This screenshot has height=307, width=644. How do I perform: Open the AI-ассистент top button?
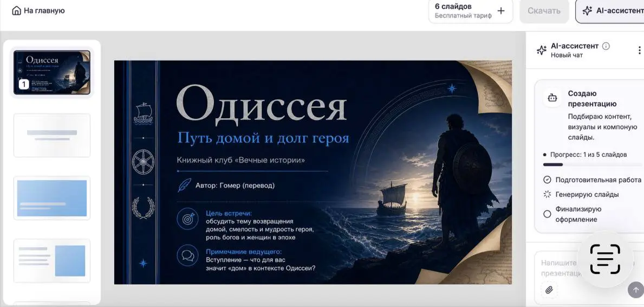(x=611, y=11)
